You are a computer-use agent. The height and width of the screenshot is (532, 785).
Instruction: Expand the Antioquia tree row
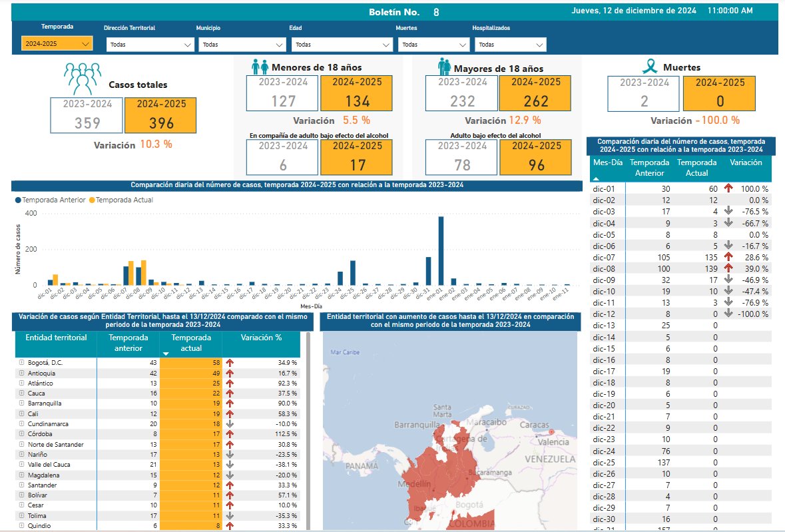tap(21, 373)
